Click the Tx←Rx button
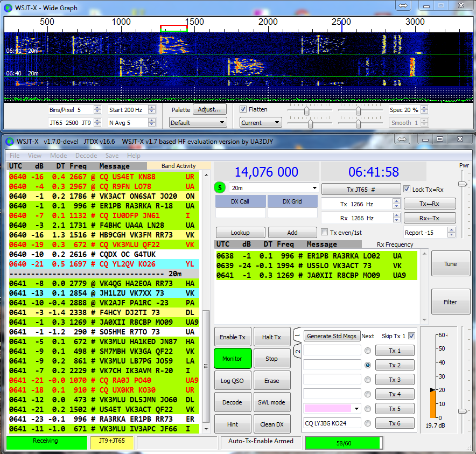This screenshot has height=454, width=476. pos(429,204)
